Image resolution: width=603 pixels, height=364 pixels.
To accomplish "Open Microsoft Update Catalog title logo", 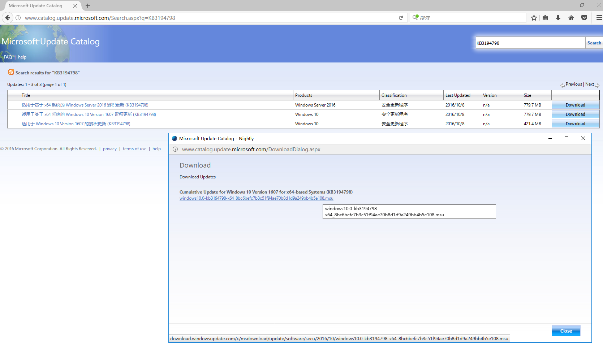I will pos(51,42).
